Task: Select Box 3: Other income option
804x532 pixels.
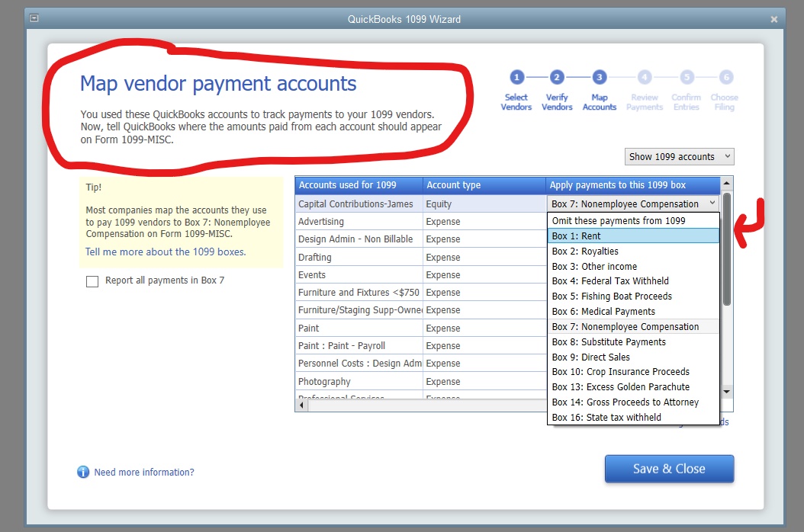Action: point(633,267)
